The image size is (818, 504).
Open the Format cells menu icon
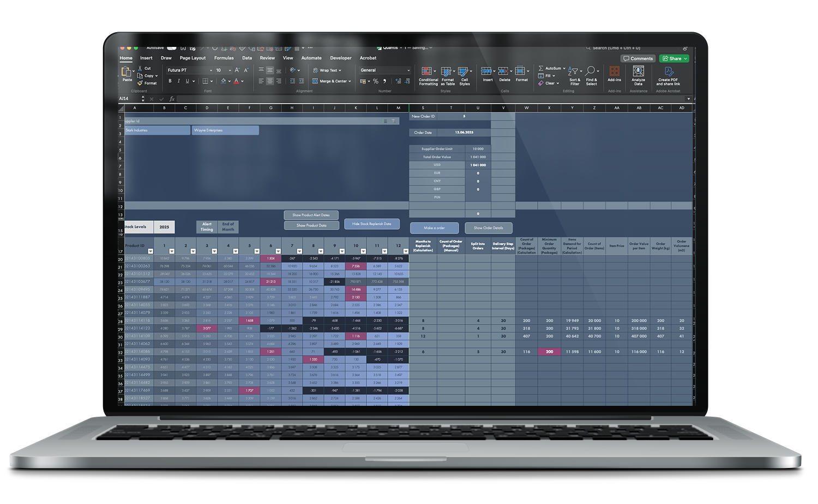(520, 71)
